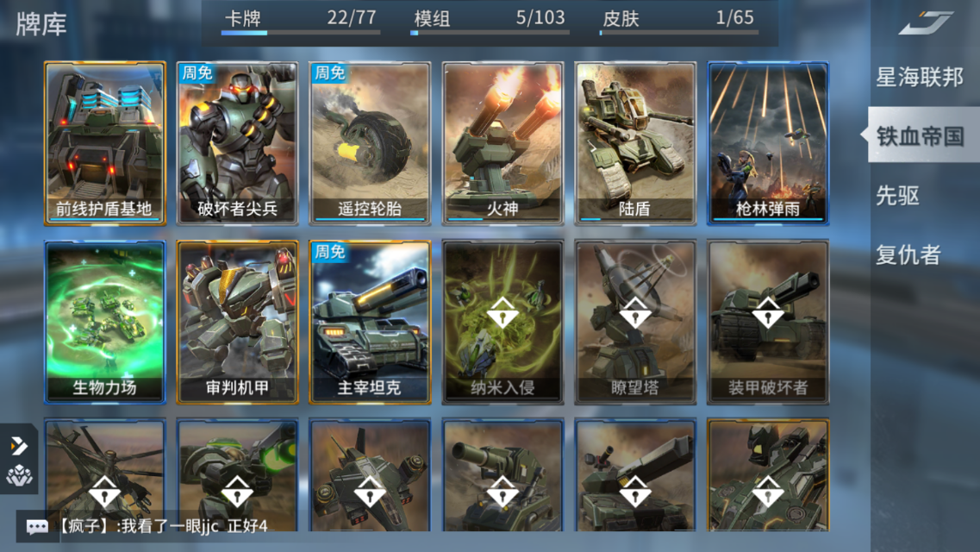Screen dimensions: 980x552
Task: Tap the lock icon on locked helicopter card
Action: (104, 491)
